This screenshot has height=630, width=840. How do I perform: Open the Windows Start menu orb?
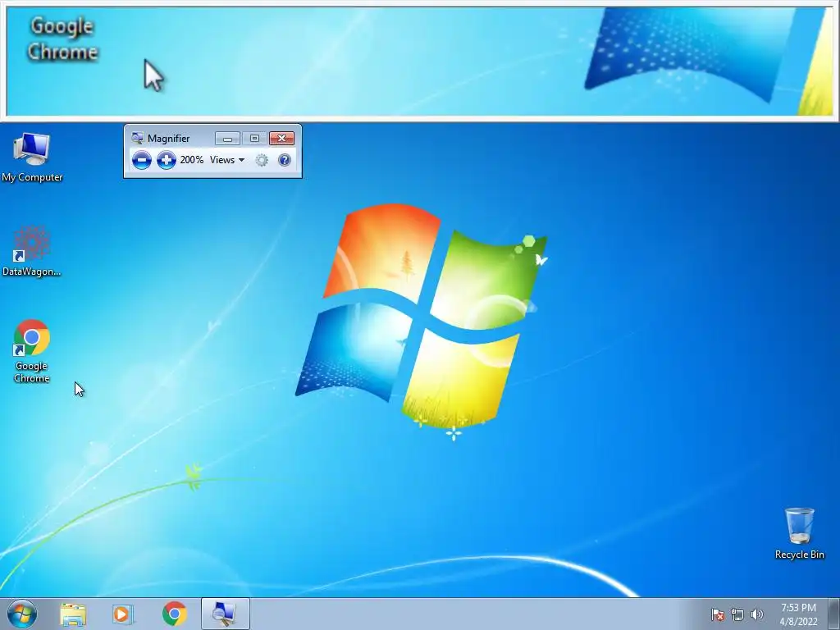[x=22, y=614]
